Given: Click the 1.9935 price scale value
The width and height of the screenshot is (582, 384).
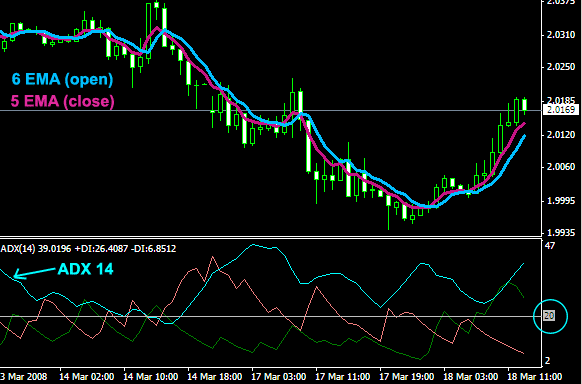Looking at the screenshot, I should 561,233.
